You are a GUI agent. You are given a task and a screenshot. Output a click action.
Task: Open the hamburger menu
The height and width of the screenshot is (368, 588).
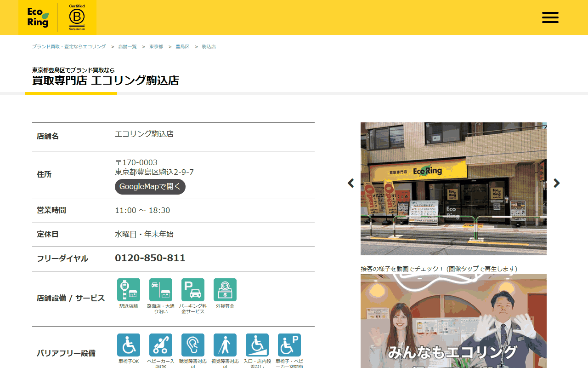[550, 17]
